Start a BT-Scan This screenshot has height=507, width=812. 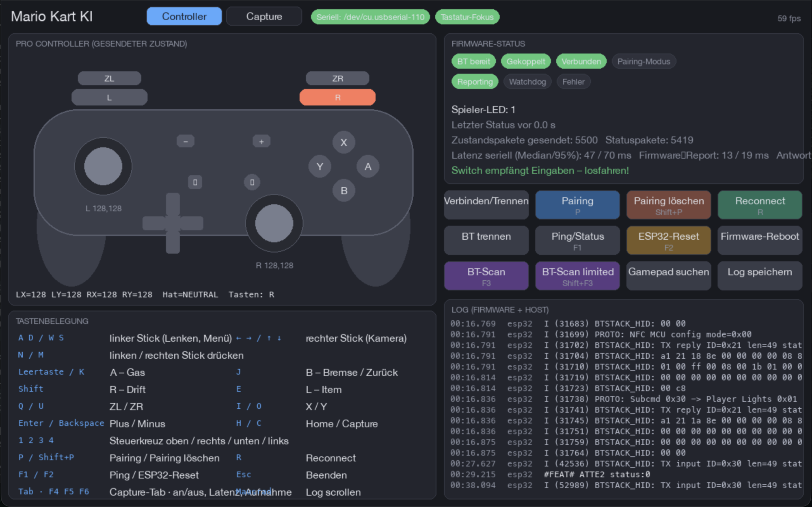(x=486, y=276)
